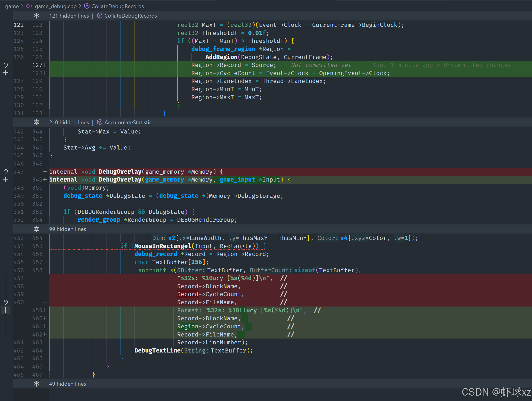Revert the snprintf format change near line 460
Image resolution: width=532 pixels, height=401 pixels.
[6, 302]
